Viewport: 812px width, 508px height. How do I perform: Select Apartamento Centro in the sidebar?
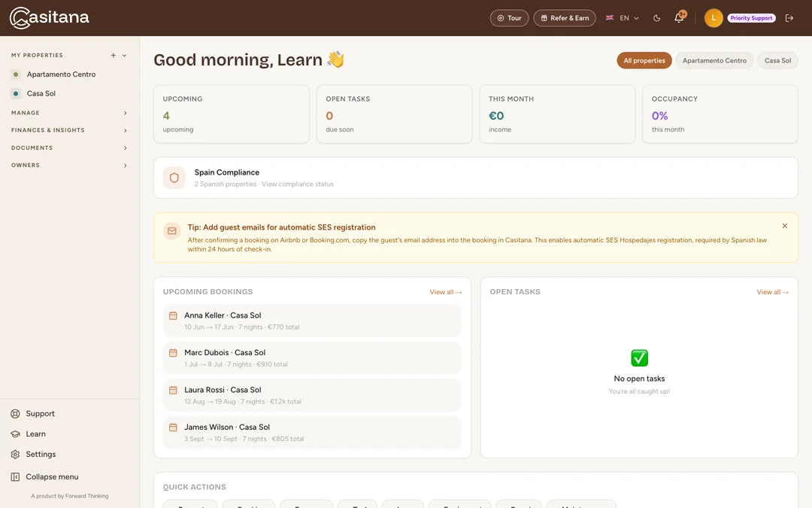pyautogui.click(x=61, y=74)
